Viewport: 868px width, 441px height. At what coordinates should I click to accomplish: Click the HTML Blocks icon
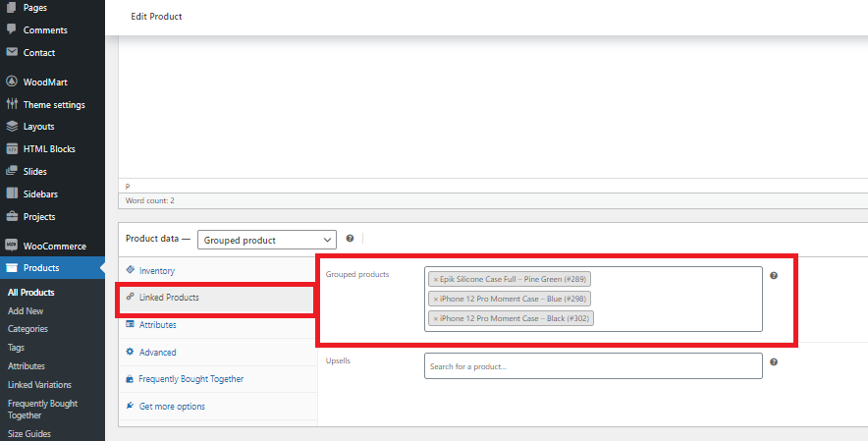[12, 149]
